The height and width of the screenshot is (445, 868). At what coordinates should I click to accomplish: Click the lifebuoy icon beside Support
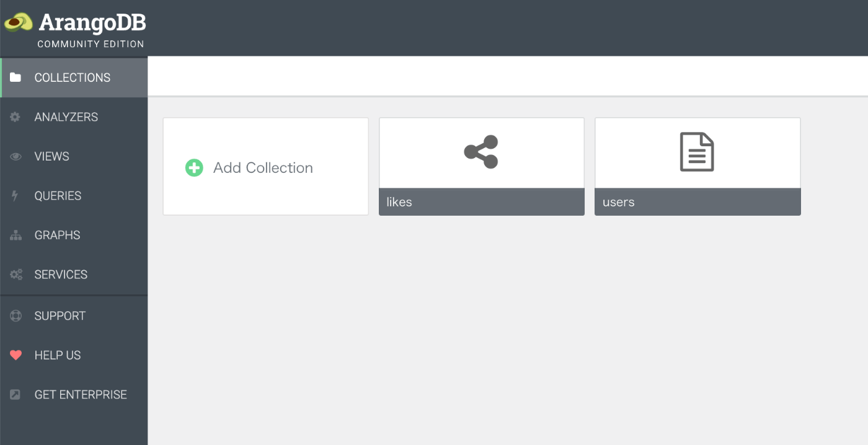tap(15, 316)
